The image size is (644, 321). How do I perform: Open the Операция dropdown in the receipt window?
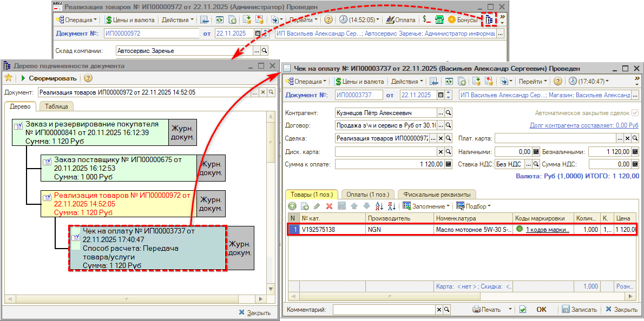[x=306, y=82]
